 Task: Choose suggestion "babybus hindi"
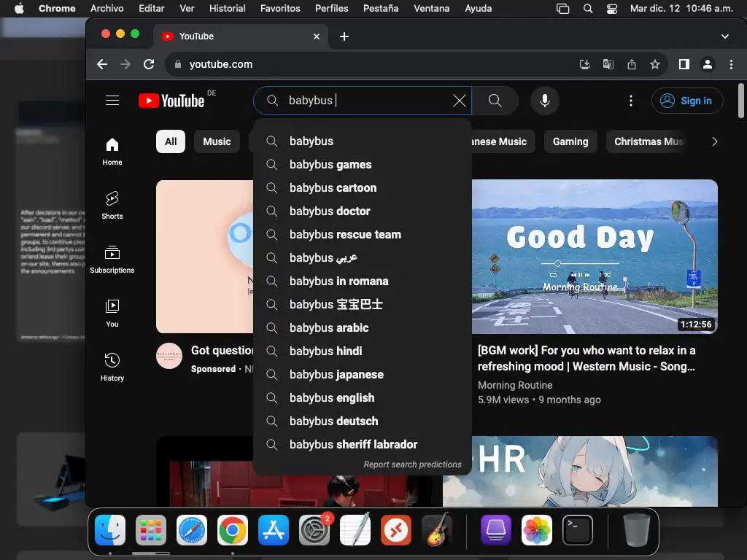point(363,351)
